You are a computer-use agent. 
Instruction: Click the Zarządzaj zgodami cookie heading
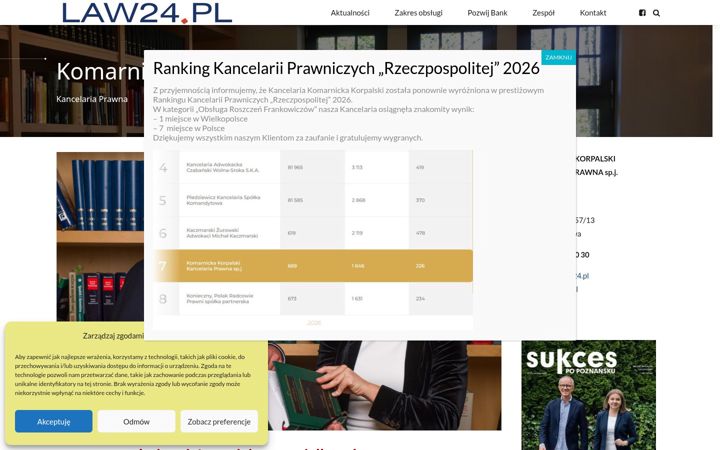113,336
